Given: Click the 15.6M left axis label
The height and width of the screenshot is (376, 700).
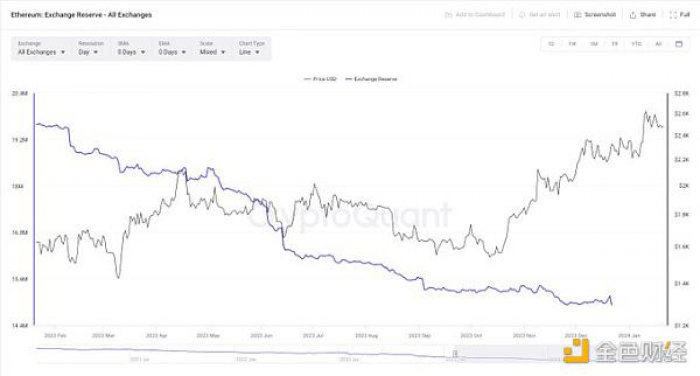Looking at the screenshot, I should pos(19,279).
